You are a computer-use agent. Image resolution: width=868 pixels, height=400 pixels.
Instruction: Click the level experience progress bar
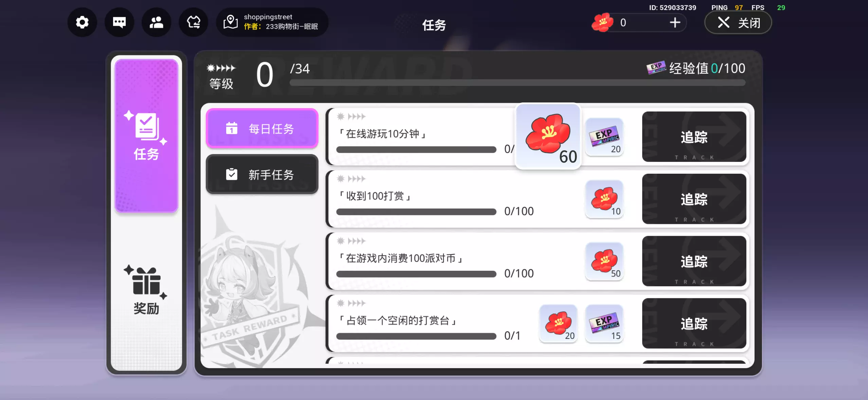click(x=517, y=83)
